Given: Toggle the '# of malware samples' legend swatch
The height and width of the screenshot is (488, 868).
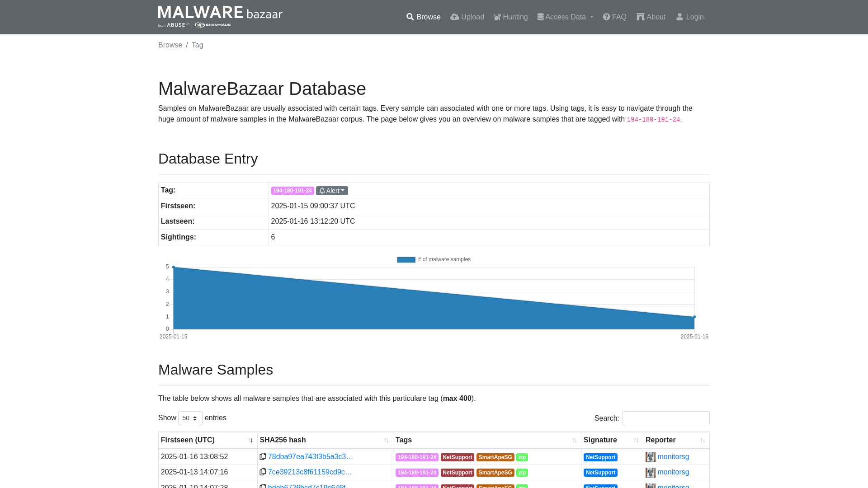Looking at the screenshot, I should (406, 260).
